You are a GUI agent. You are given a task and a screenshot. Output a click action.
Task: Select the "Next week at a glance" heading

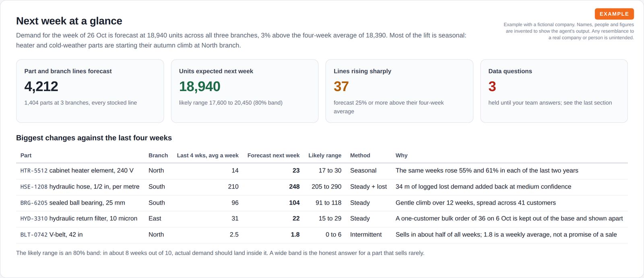[69, 21]
